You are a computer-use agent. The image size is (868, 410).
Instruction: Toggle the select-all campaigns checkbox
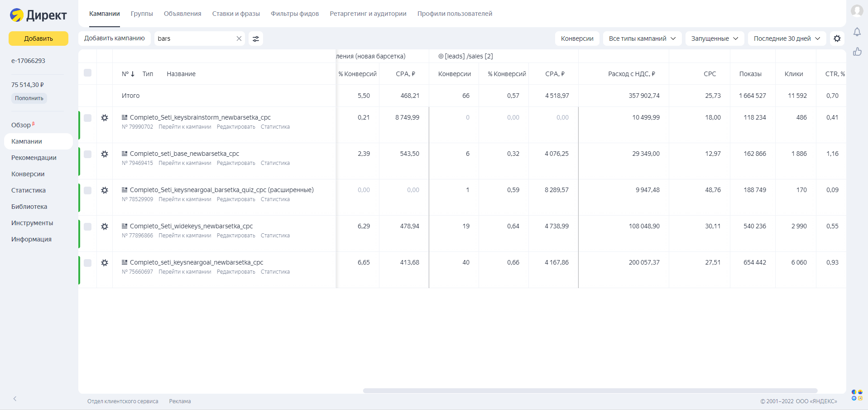click(88, 73)
